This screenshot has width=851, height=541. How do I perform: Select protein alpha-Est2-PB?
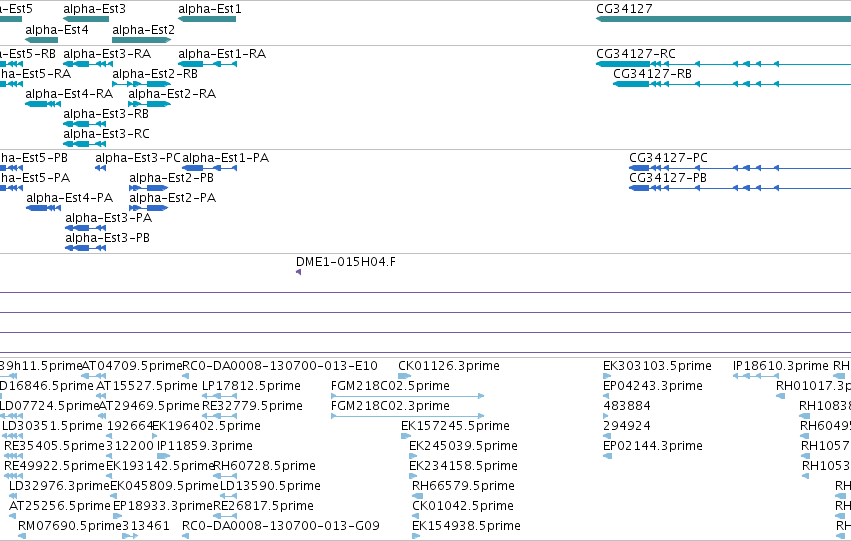click(172, 178)
